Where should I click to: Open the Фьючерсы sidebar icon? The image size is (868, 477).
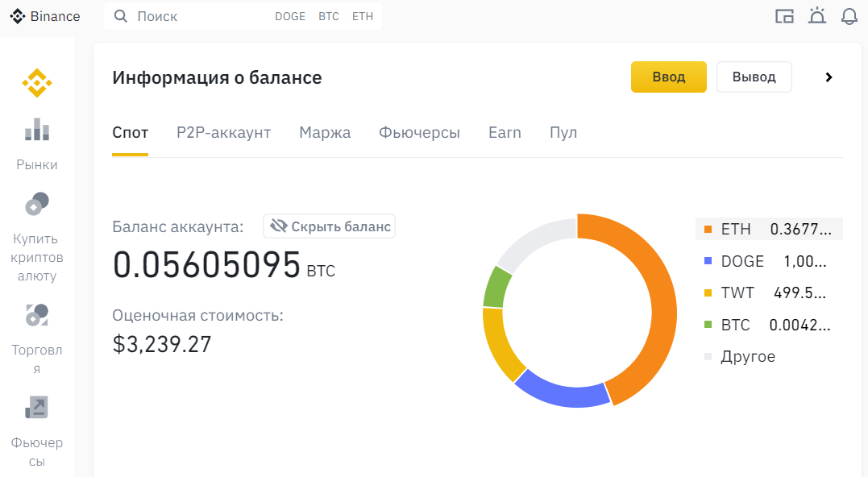[37, 407]
